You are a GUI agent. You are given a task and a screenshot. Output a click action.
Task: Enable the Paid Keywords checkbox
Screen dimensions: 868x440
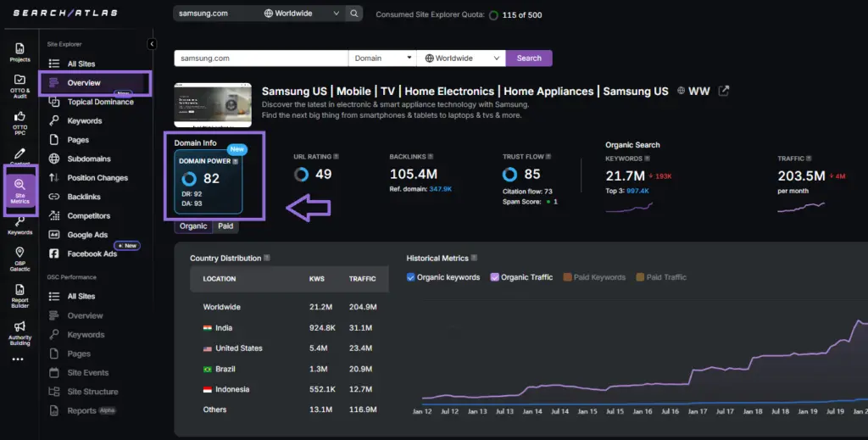(567, 277)
